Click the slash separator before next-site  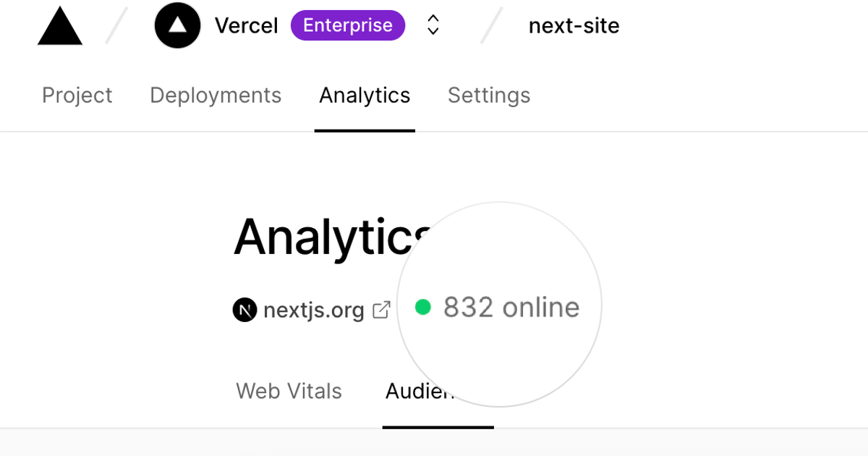pos(492,26)
